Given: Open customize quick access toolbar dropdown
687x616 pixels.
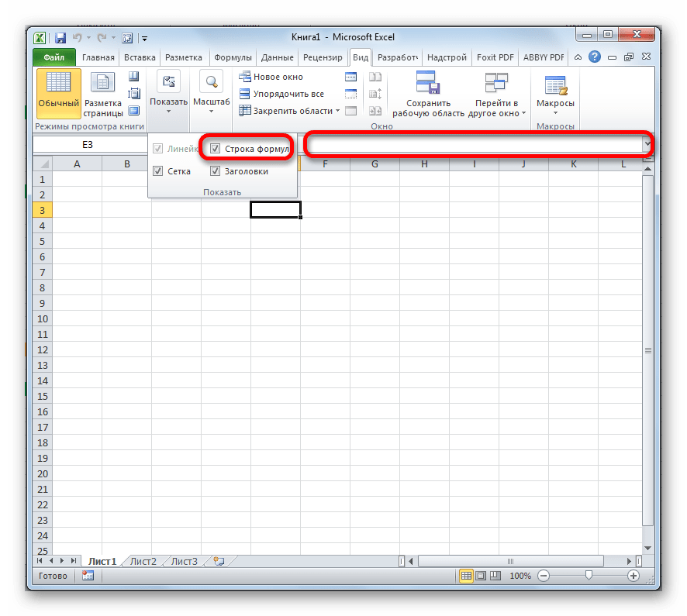Looking at the screenshot, I should coord(144,39).
